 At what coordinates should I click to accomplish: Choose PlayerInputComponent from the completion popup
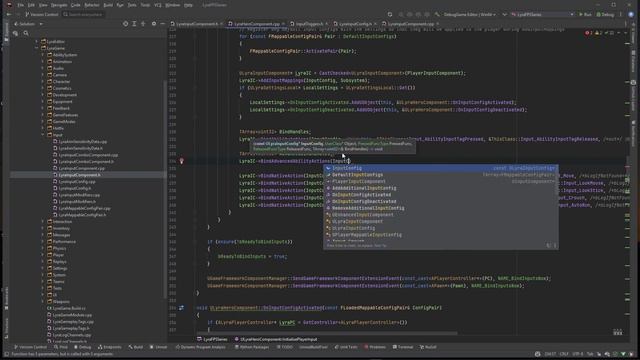[x=441, y=181]
